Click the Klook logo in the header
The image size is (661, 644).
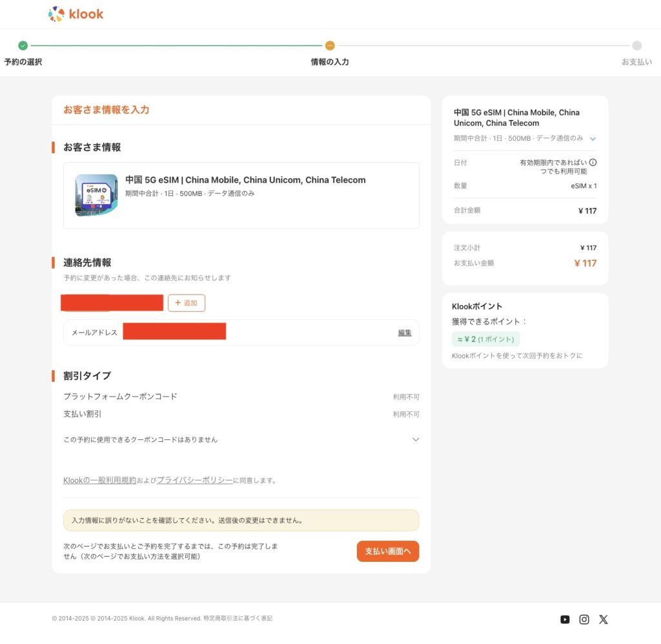point(76,14)
